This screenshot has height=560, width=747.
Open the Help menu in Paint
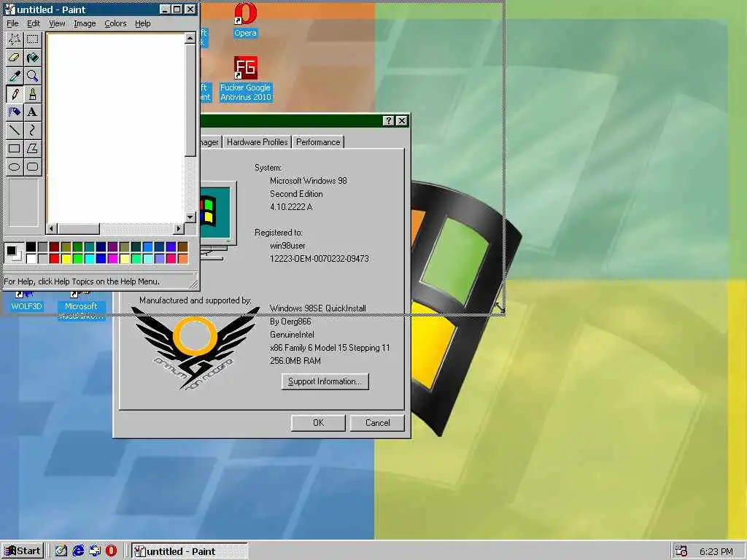(x=142, y=23)
